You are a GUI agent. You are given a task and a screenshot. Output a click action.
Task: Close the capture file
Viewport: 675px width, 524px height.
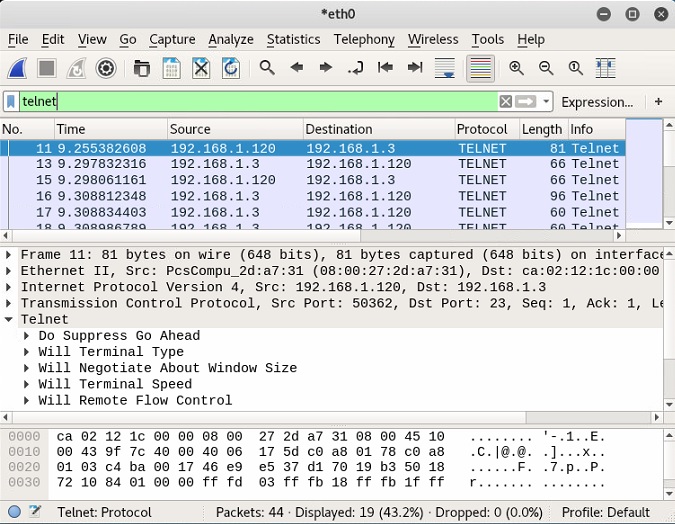(x=201, y=68)
